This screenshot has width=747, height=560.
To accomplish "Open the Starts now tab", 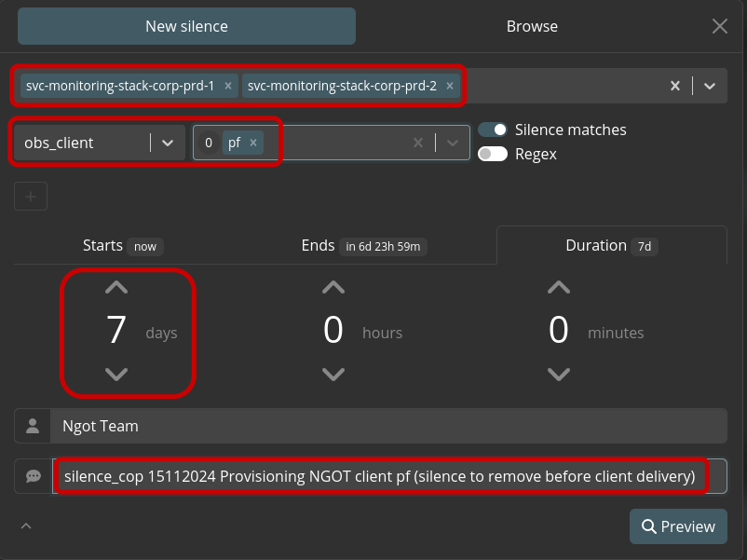I will click(x=123, y=246).
